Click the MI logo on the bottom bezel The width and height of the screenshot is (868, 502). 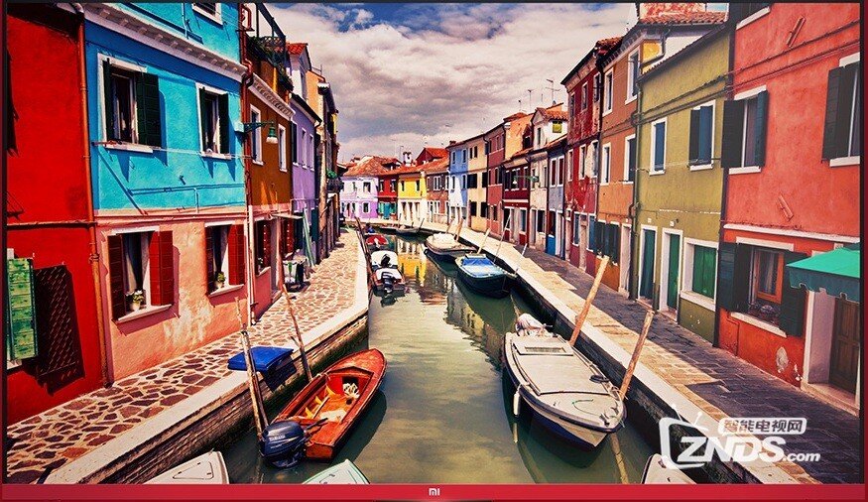(434, 491)
